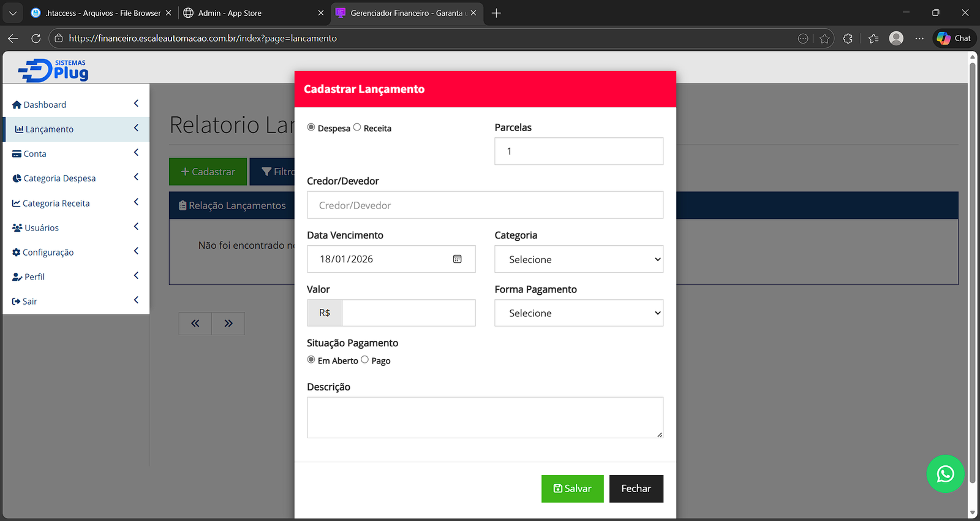Open the Categoria dropdown
Image resolution: width=980 pixels, height=521 pixels.
pyautogui.click(x=578, y=259)
